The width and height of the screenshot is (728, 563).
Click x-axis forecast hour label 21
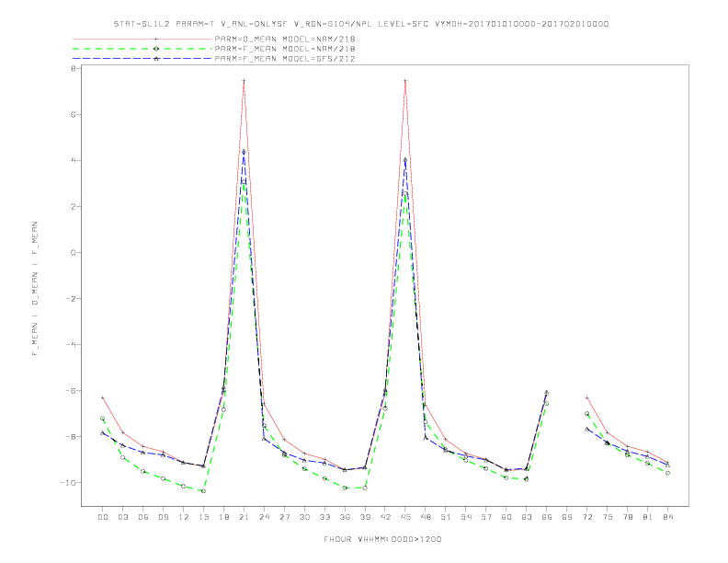pyautogui.click(x=244, y=517)
